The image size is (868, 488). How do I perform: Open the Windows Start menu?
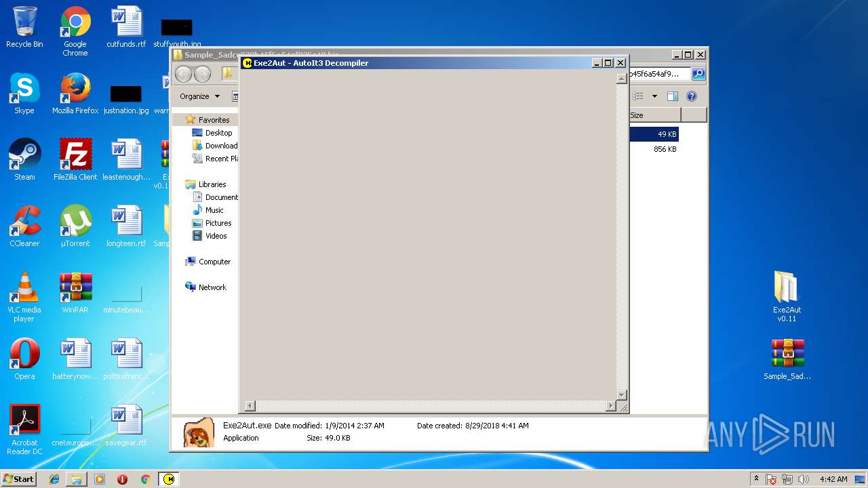tap(18, 479)
